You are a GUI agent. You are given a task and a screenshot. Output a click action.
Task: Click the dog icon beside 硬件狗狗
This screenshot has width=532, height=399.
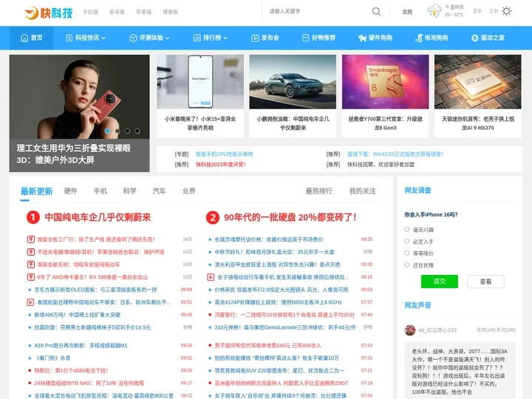click(x=363, y=38)
